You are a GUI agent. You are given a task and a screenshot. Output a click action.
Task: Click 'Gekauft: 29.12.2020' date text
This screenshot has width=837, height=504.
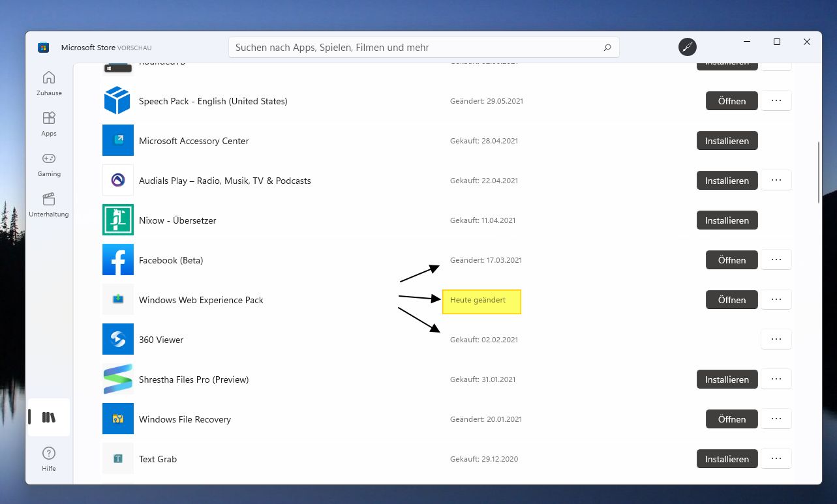(x=484, y=459)
